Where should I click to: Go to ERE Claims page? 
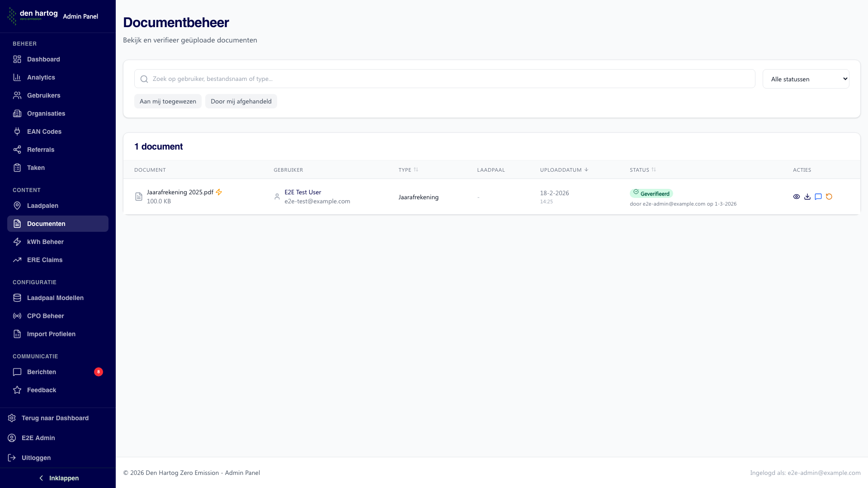(44, 260)
